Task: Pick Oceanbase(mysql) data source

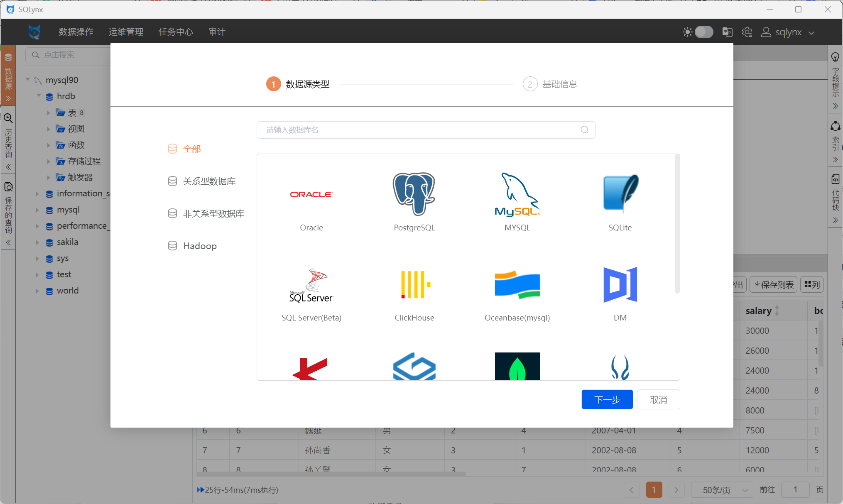Action: pyautogui.click(x=517, y=285)
